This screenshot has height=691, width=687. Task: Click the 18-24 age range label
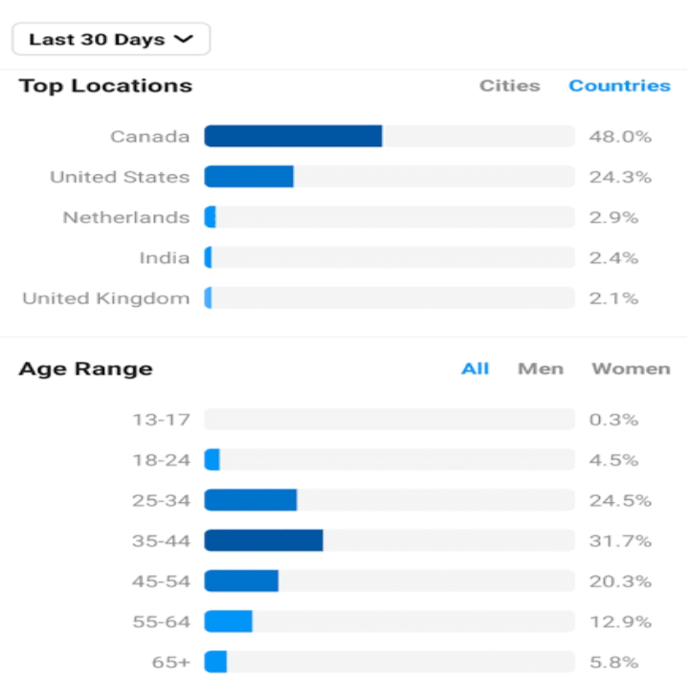161,460
